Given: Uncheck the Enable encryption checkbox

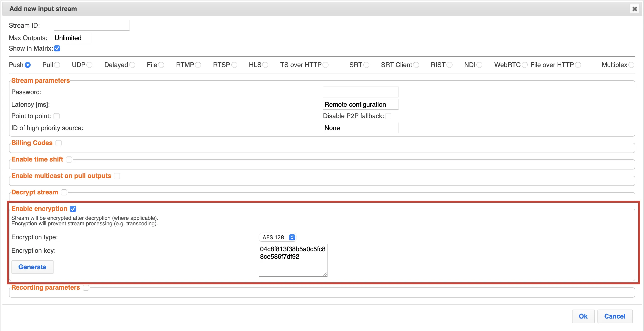Looking at the screenshot, I should (73, 209).
